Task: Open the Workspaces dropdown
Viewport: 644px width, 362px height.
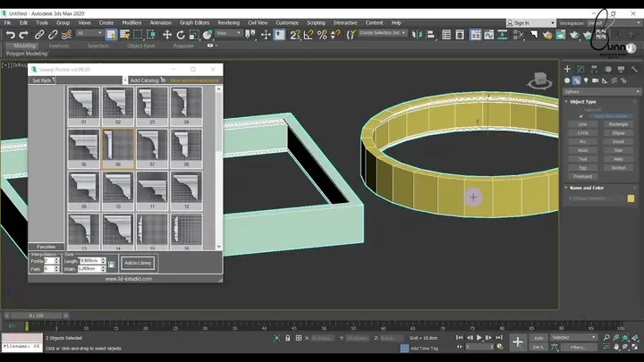Action: [x=614, y=23]
